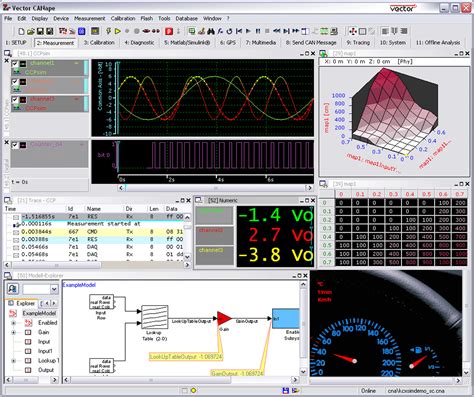Screen dimensions: 474x397
Task: Click the CCPsim graph window title icon
Action: pos(8,53)
